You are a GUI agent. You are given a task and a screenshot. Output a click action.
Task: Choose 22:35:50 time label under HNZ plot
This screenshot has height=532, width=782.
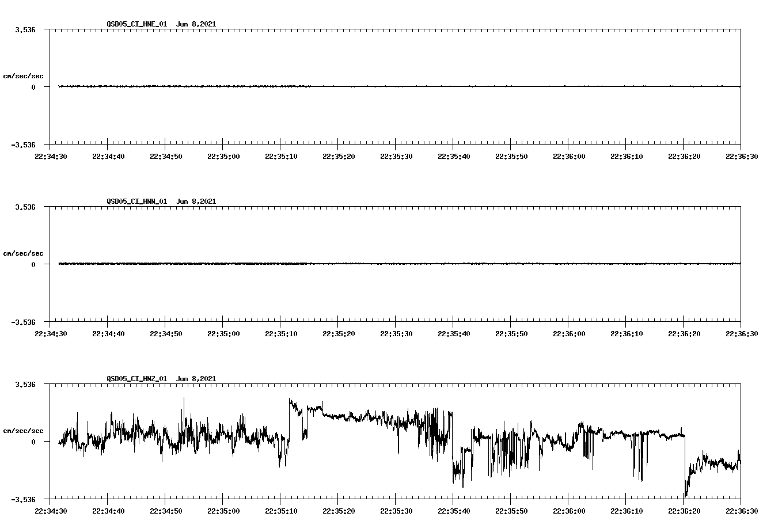point(511,511)
